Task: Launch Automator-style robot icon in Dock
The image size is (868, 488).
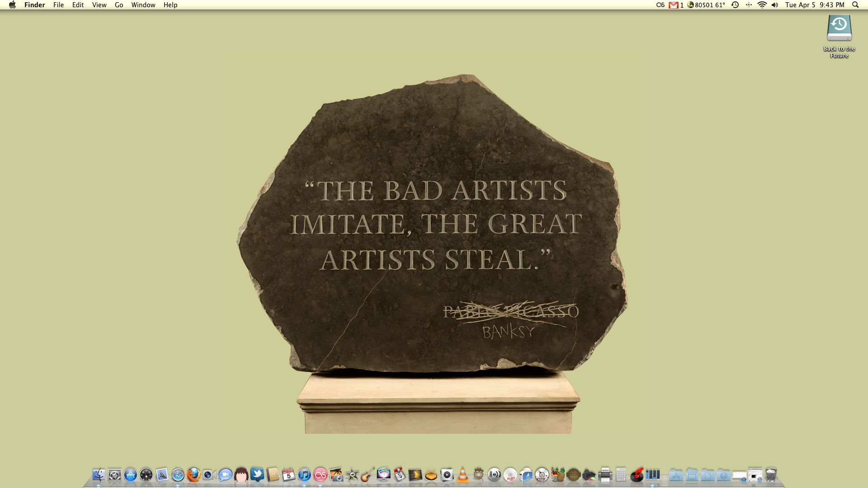Action: 399,475
